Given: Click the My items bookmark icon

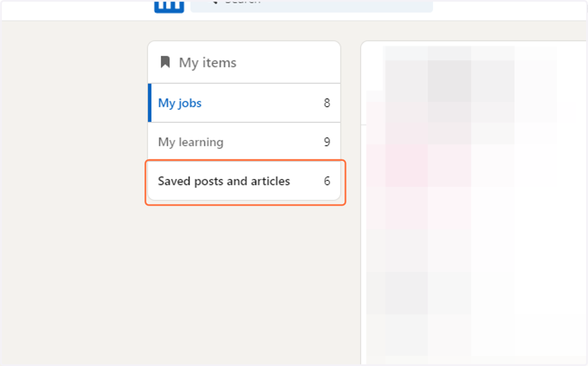Looking at the screenshot, I should click(x=165, y=62).
